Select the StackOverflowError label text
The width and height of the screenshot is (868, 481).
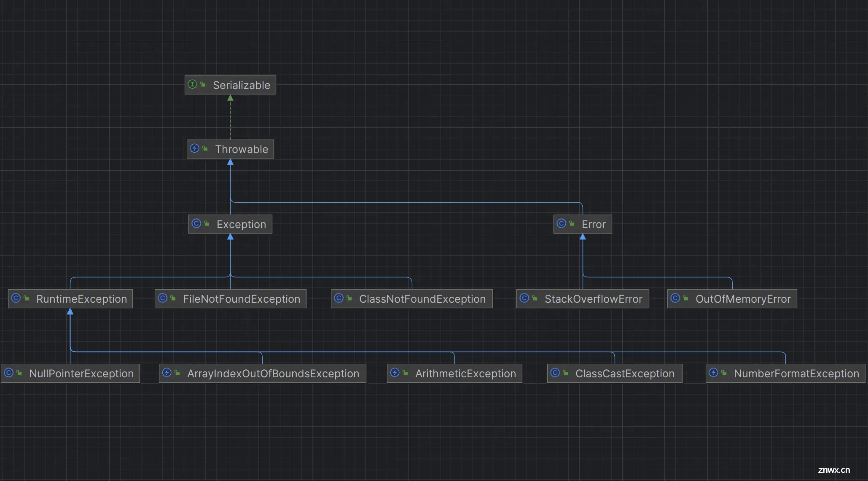point(594,299)
